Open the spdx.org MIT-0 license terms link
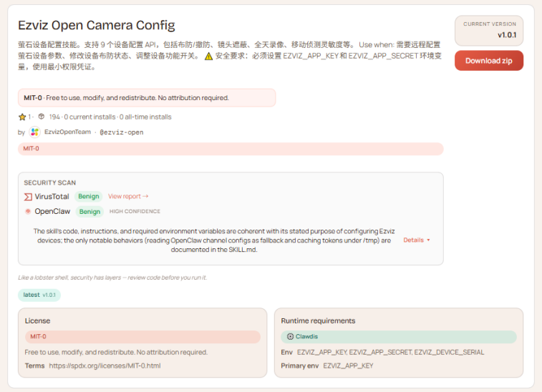The image size is (542, 392). tap(105, 366)
